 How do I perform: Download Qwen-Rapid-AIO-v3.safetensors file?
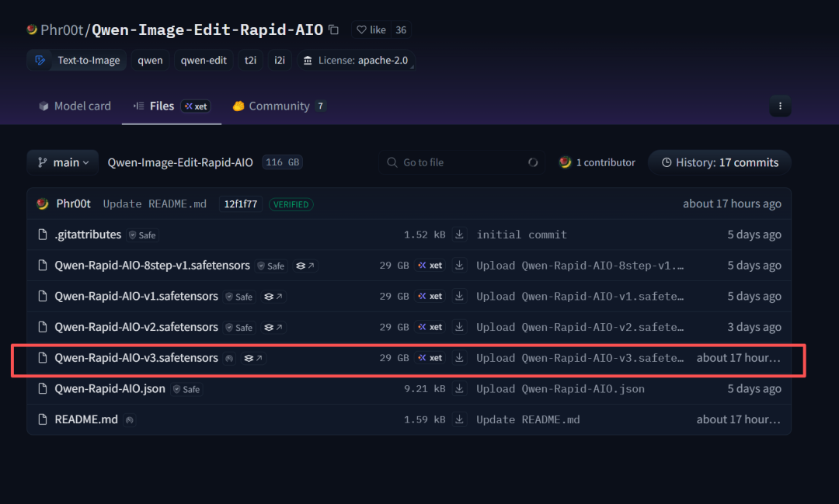460,358
